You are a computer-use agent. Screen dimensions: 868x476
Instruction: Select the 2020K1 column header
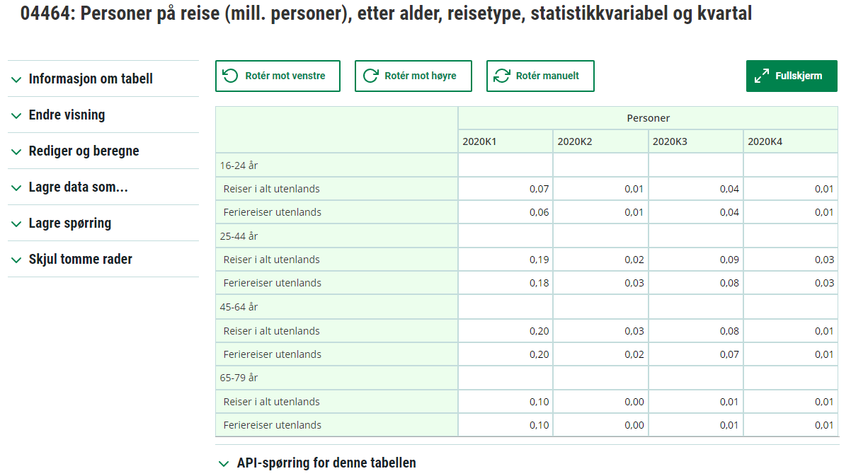(479, 141)
